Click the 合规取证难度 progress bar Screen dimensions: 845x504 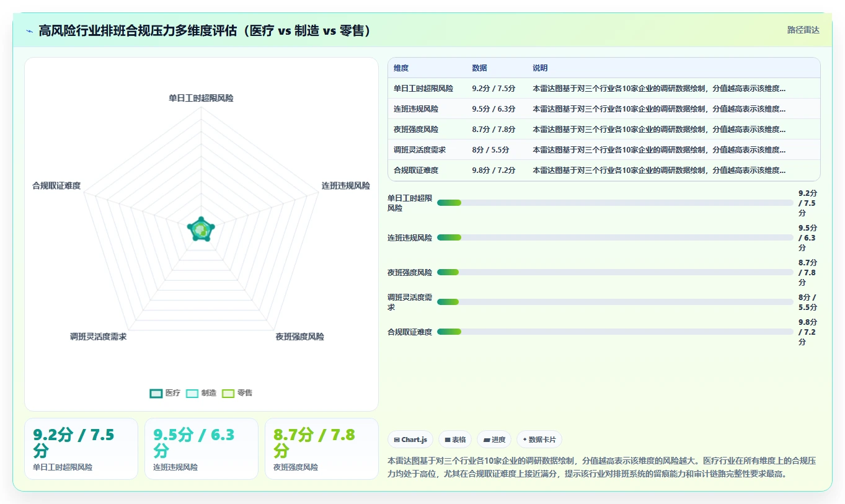[615, 332]
